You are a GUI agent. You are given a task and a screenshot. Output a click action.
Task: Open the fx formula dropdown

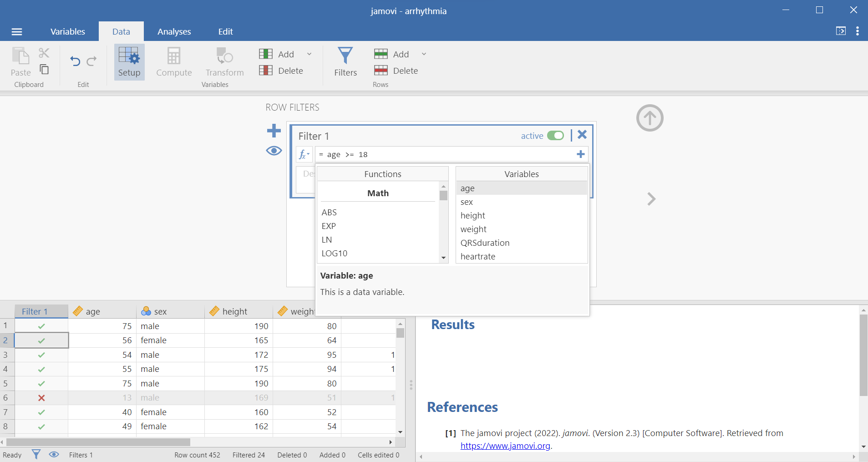tap(304, 155)
